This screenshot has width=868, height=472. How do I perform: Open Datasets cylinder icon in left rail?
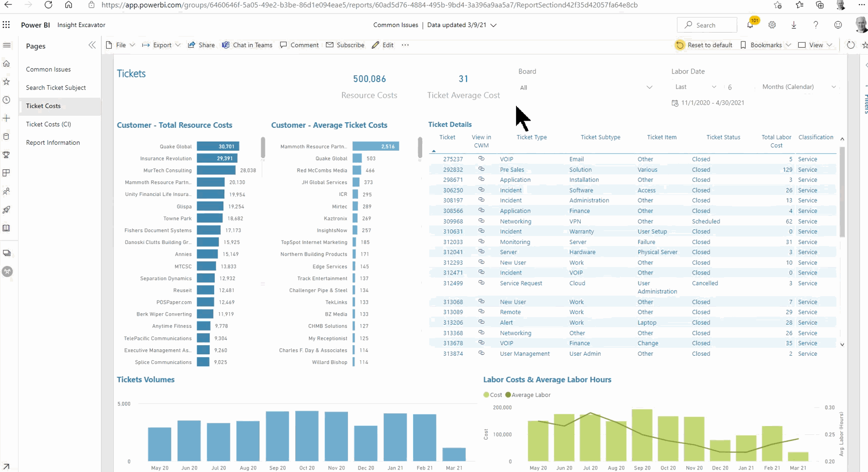click(7, 137)
